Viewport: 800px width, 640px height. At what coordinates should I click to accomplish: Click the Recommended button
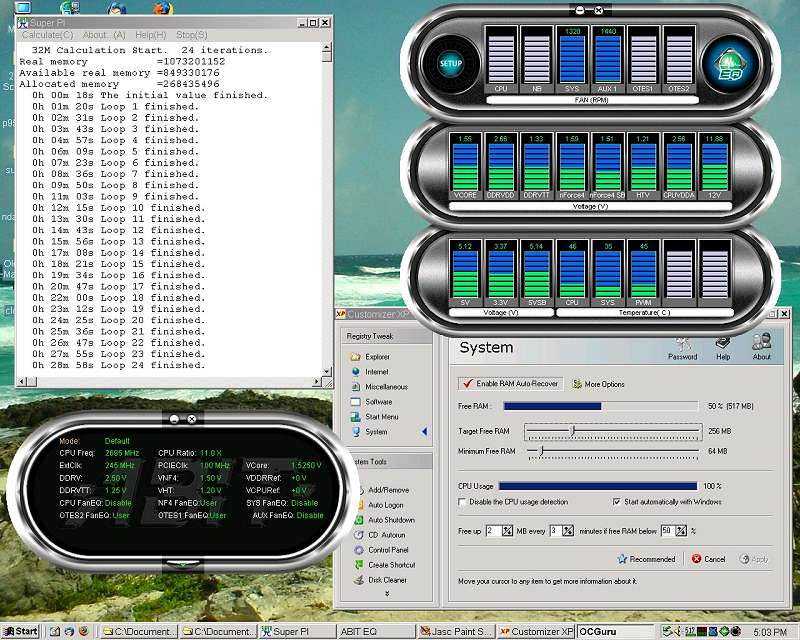point(646,559)
